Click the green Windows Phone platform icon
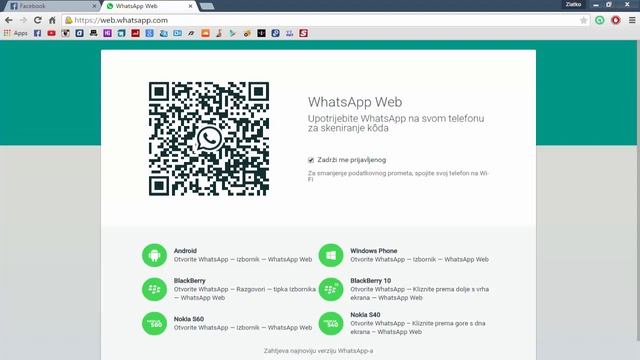 [x=331, y=256]
